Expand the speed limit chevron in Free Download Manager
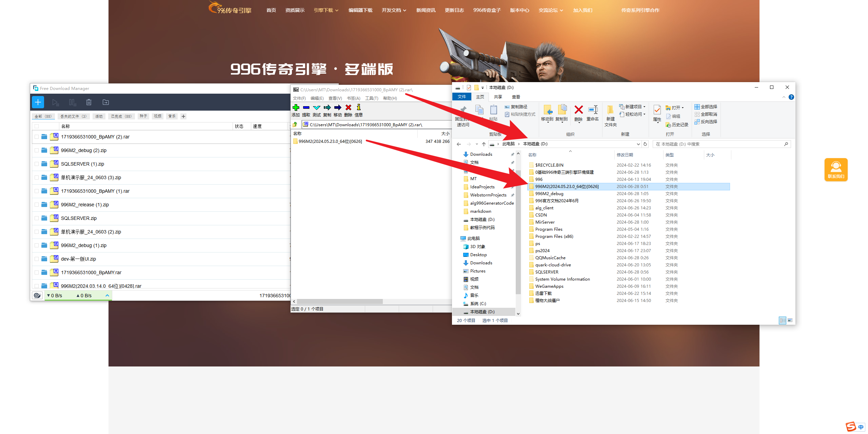Screen dimensions: 868x434 pos(107,296)
